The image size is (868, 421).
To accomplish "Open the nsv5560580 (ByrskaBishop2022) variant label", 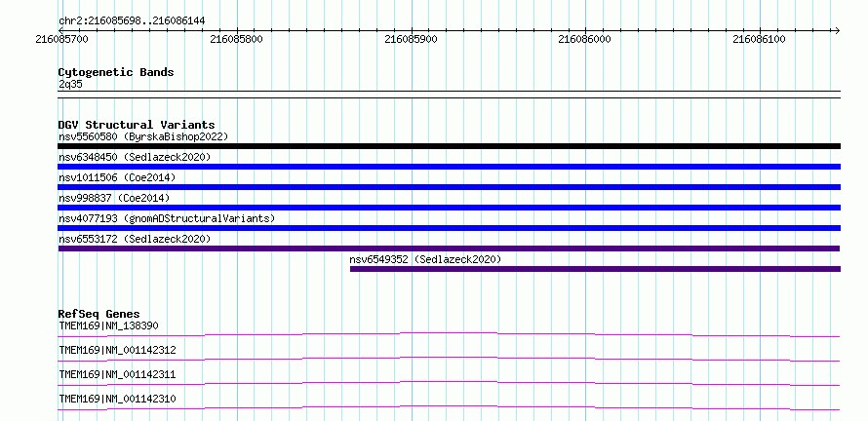I will (x=143, y=136).
